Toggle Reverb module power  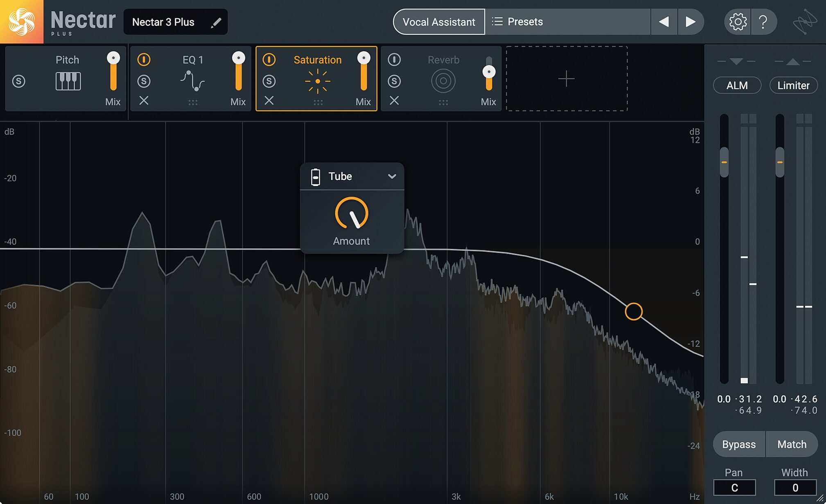coord(394,60)
